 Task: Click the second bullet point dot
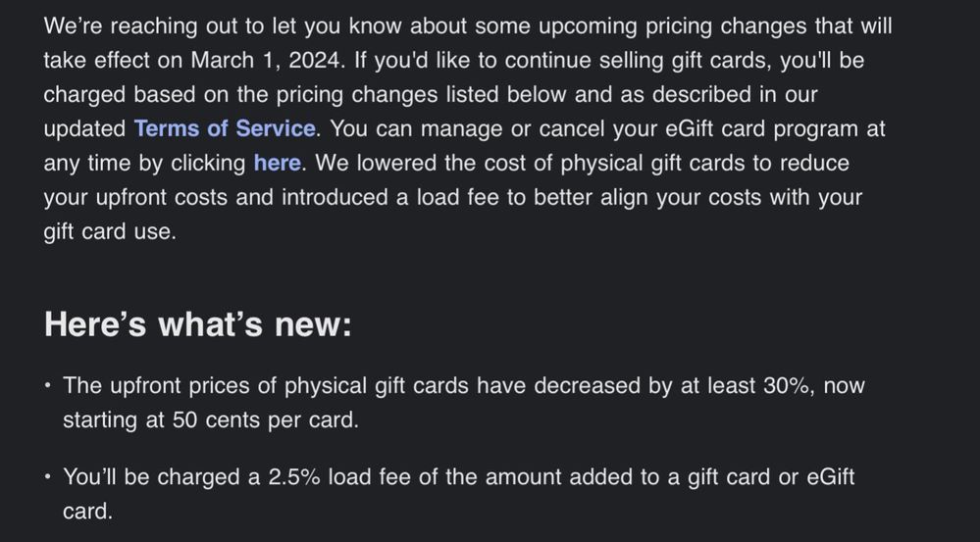point(47,477)
